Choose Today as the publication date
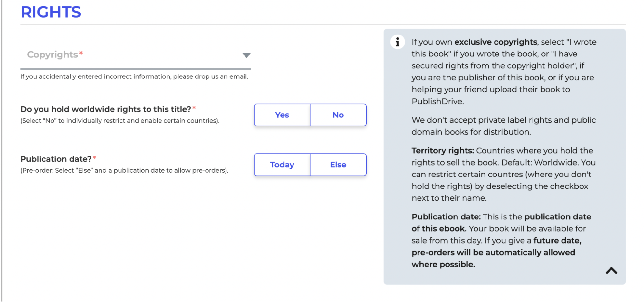Image resolution: width=644 pixels, height=302 pixels. click(x=282, y=165)
